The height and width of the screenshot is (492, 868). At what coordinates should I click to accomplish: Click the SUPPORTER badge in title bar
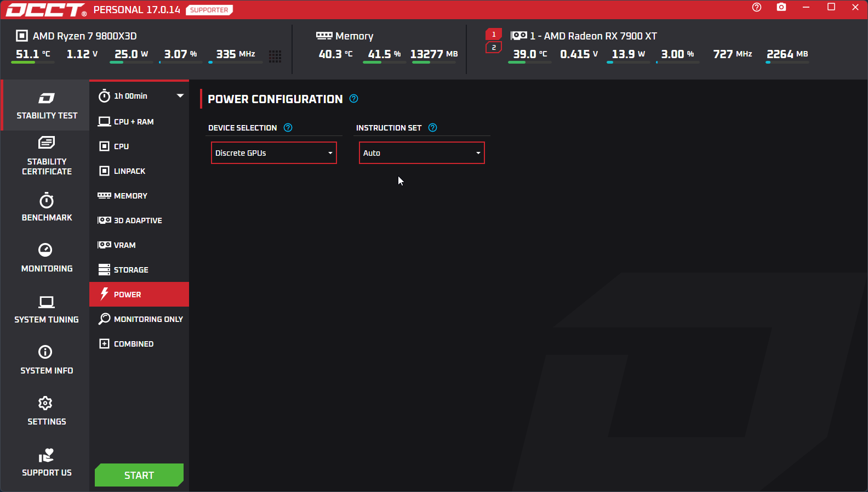pyautogui.click(x=209, y=10)
